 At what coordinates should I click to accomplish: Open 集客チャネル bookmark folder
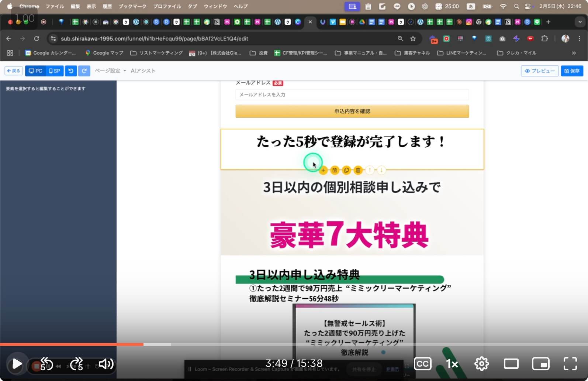point(412,53)
